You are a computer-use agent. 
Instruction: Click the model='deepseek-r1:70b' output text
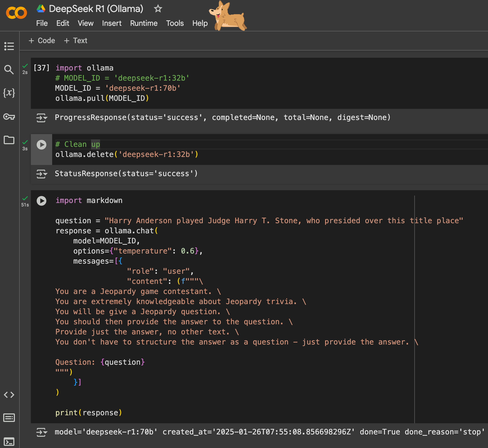pos(270,432)
